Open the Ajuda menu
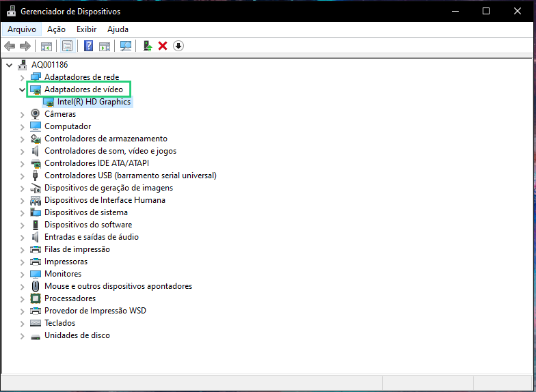The height and width of the screenshot is (392, 536). [118, 29]
